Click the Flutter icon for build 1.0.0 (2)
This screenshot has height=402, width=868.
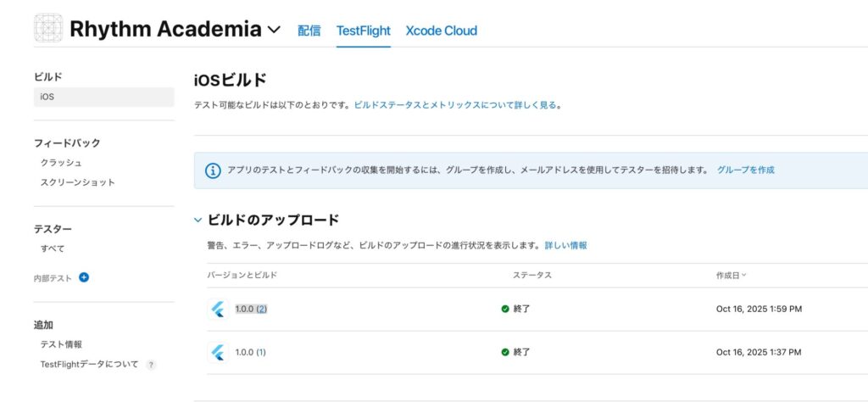(x=218, y=310)
